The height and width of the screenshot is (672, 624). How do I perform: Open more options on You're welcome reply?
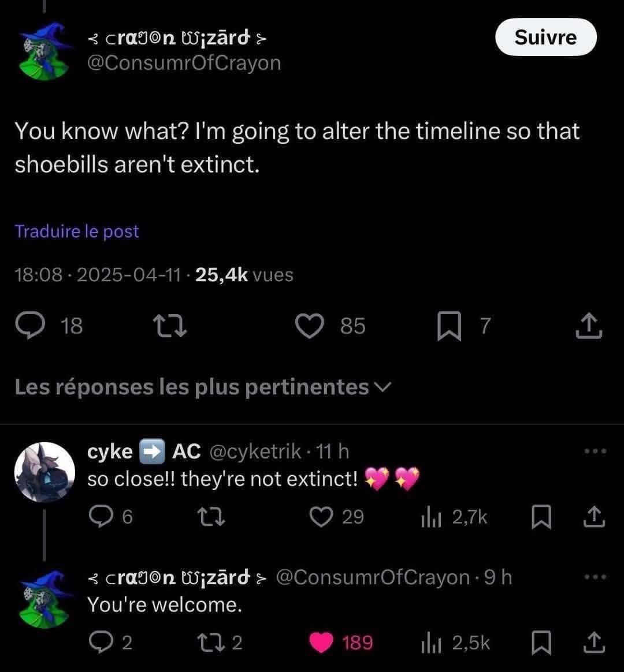(x=595, y=577)
